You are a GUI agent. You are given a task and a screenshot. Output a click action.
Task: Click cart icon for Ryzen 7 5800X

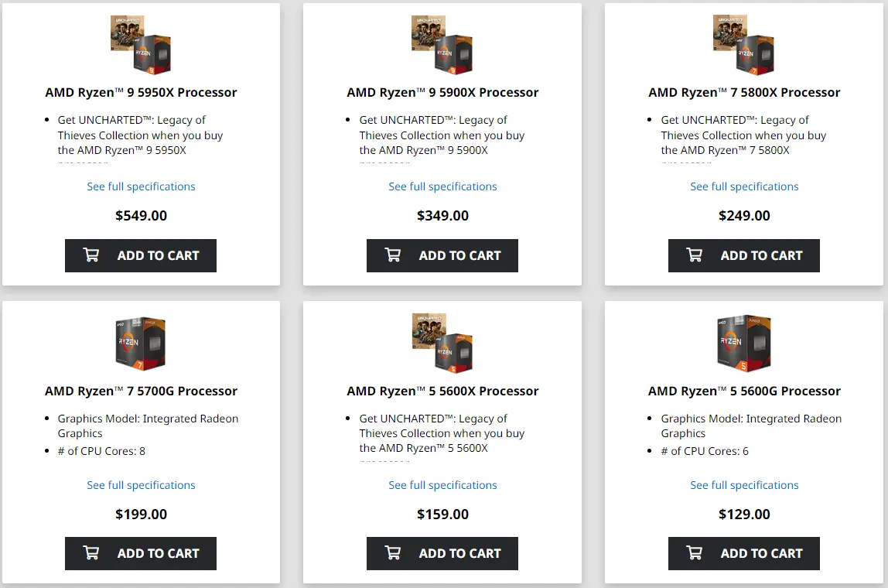pyautogui.click(x=695, y=255)
